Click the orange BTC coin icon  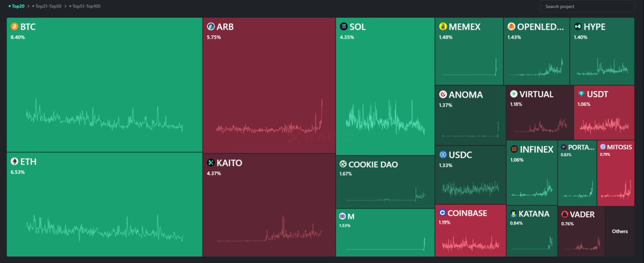click(x=15, y=27)
